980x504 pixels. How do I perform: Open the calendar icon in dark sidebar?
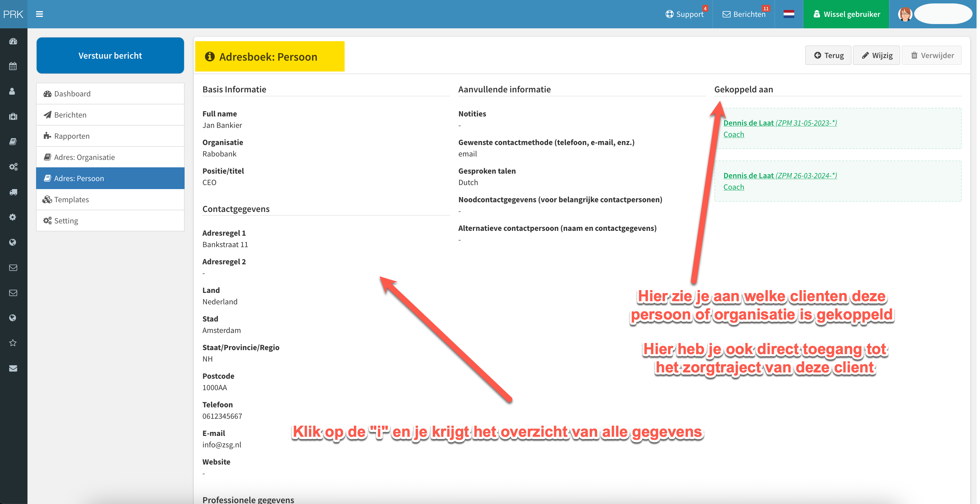(13, 66)
